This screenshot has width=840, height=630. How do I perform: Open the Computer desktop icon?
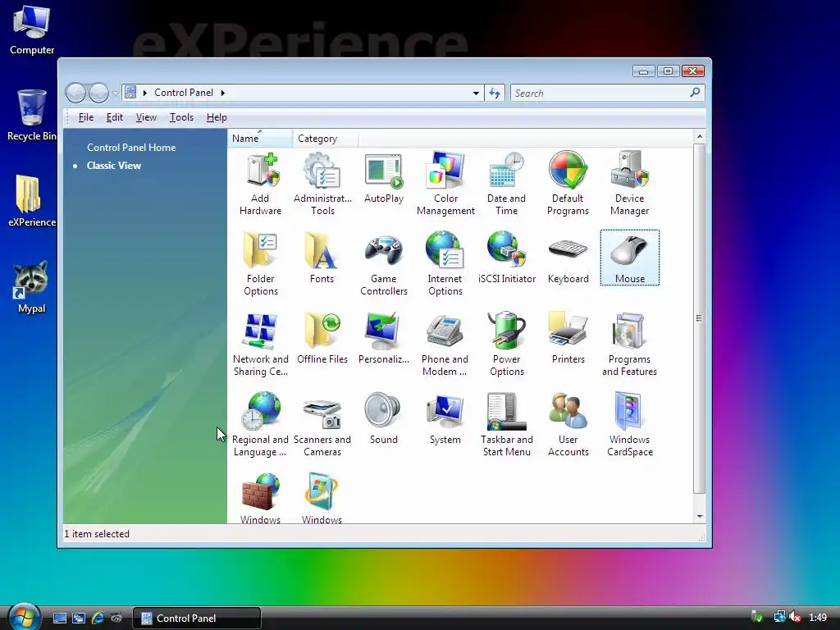tap(32, 30)
